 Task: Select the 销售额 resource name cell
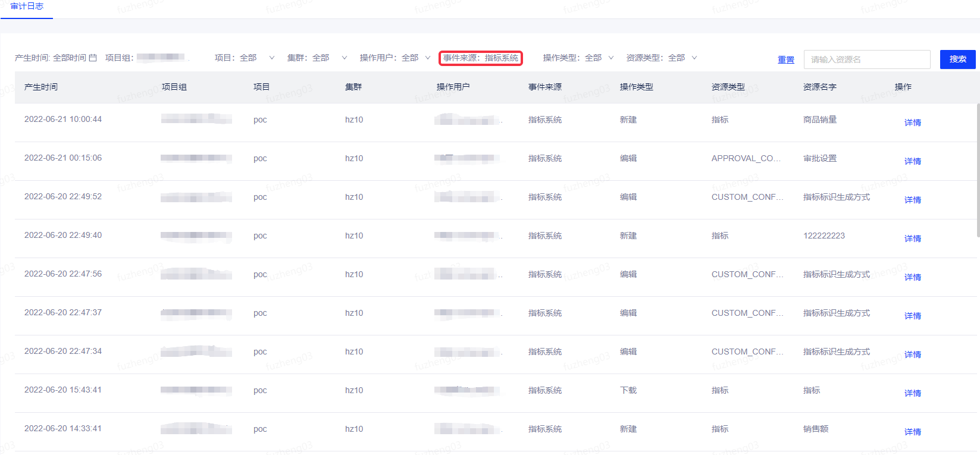point(816,429)
